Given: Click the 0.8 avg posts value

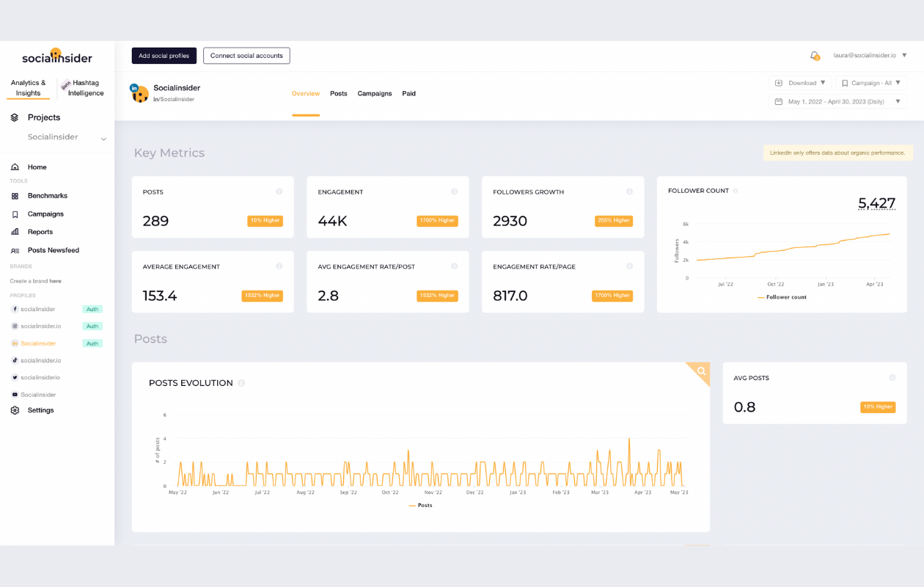Looking at the screenshot, I should 744,407.
